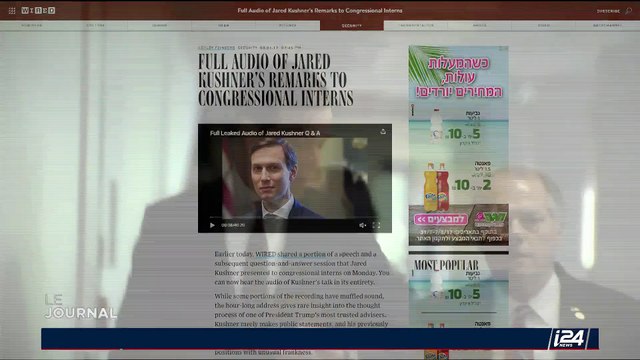Click the 'Most Popular' sidebar heading
640x360 pixels.
click(446, 265)
